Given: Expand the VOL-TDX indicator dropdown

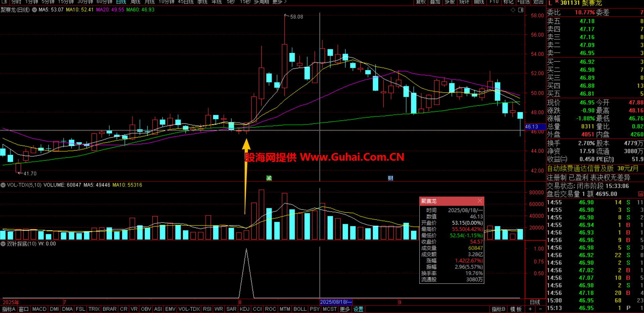Looking at the screenshot, I should [x=3, y=185].
